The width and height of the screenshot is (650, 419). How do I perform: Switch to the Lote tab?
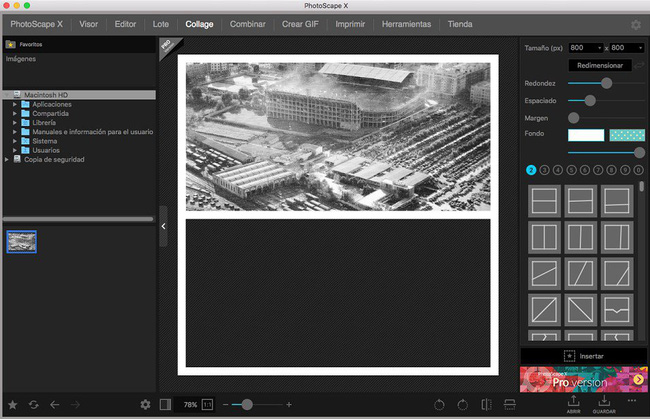click(x=161, y=24)
